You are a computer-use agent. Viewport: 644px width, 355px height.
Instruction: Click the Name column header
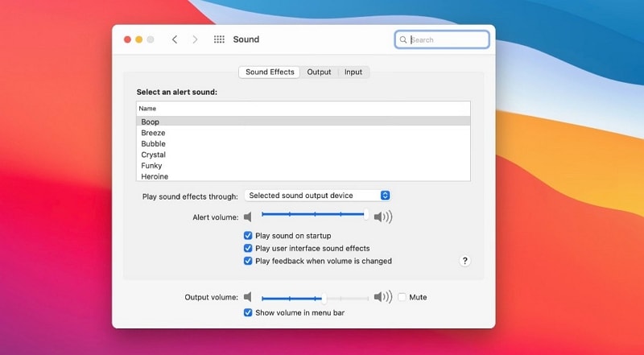[x=303, y=109]
